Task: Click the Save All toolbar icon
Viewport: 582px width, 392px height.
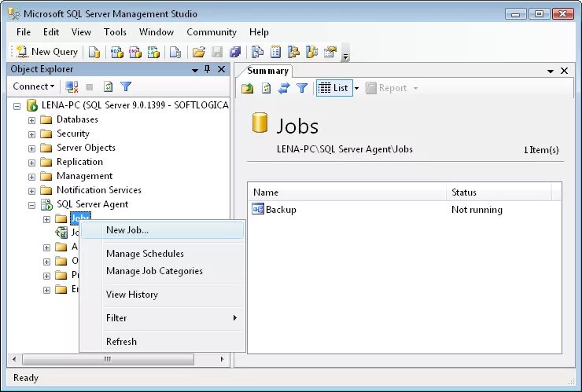Action: (x=235, y=52)
